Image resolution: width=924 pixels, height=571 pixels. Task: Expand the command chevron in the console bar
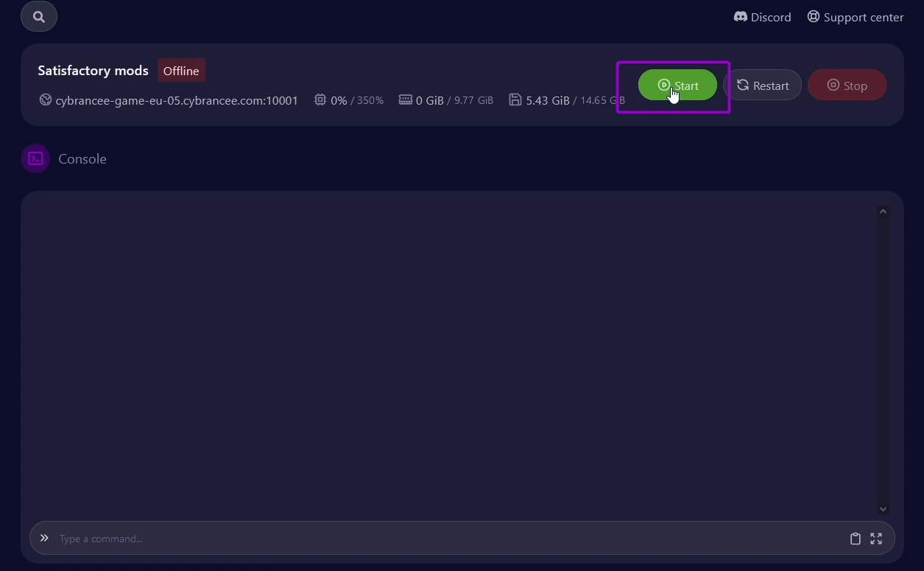[43, 537]
